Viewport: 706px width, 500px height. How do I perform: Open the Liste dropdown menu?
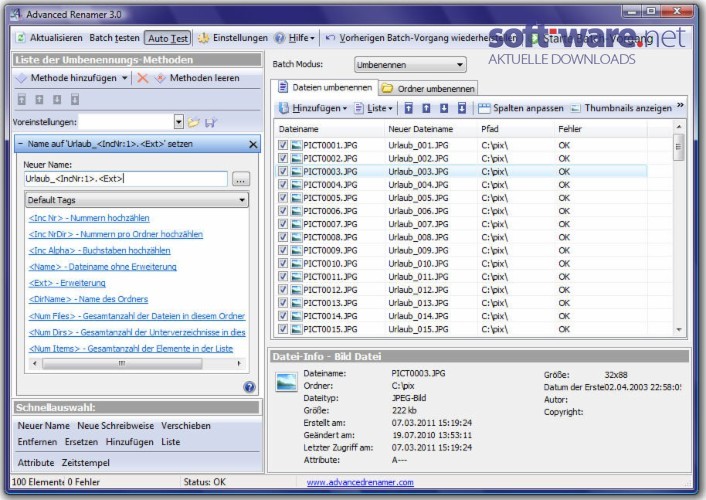pos(374,108)
